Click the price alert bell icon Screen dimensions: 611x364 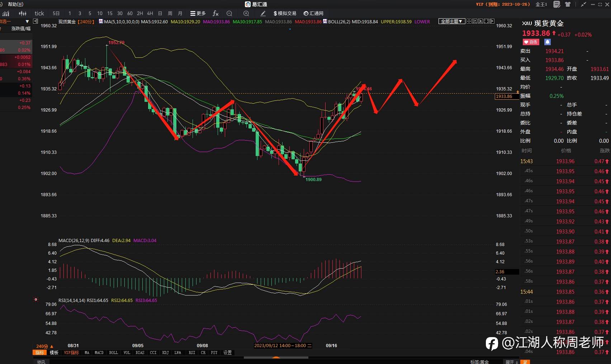pyautogui.click(x=547, y=42)
